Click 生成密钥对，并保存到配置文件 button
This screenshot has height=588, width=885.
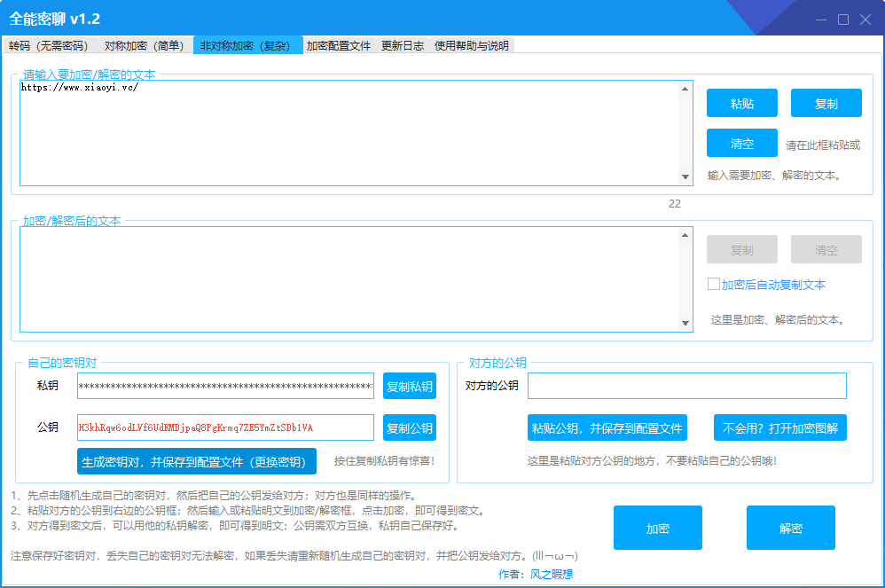pyautogui.click(x=197, y=461)
